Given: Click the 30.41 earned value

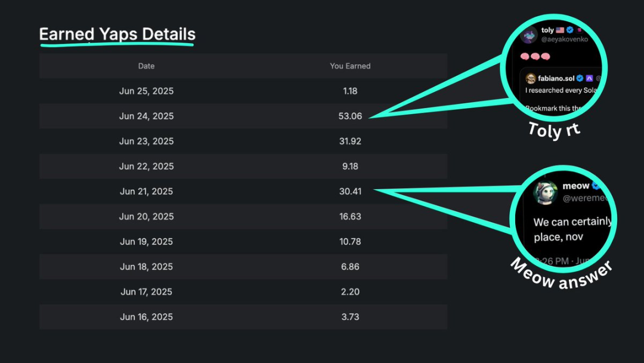Looking at the screenshot, I should tap(350, 192).
